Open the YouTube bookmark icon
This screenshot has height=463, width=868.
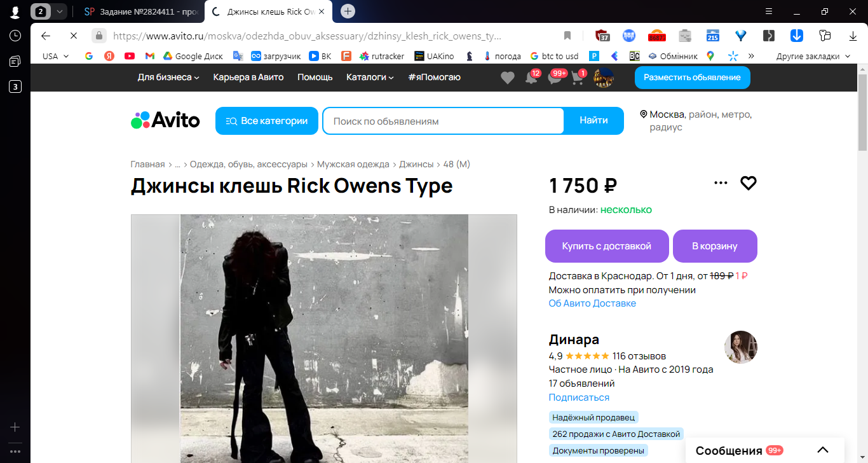click(130, 56)
